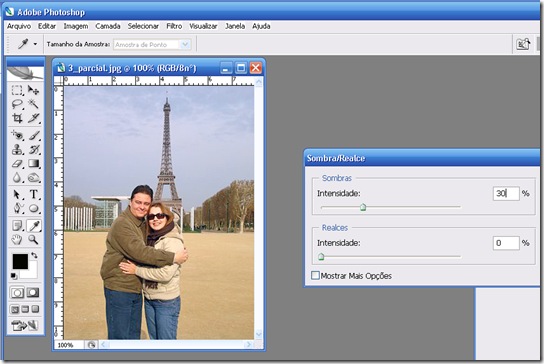Select the Type tool
Viewport: 544px width, 364px height.
coord(34,194)
